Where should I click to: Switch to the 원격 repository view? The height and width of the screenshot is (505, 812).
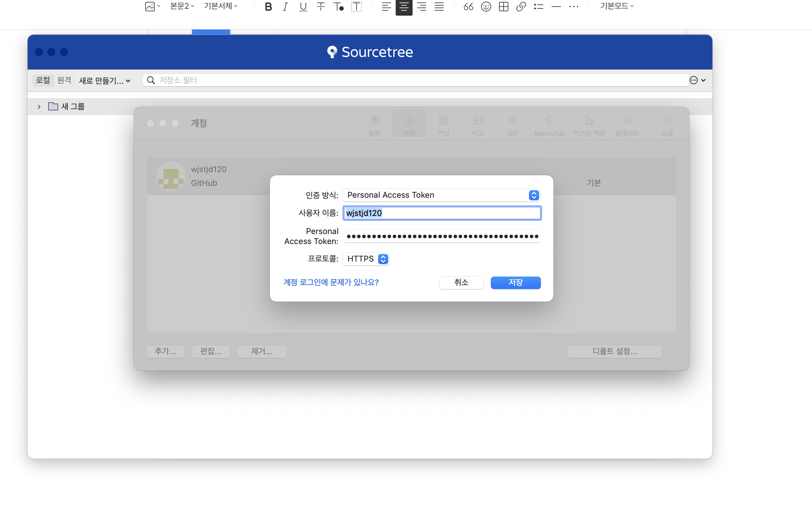[64, 80]
